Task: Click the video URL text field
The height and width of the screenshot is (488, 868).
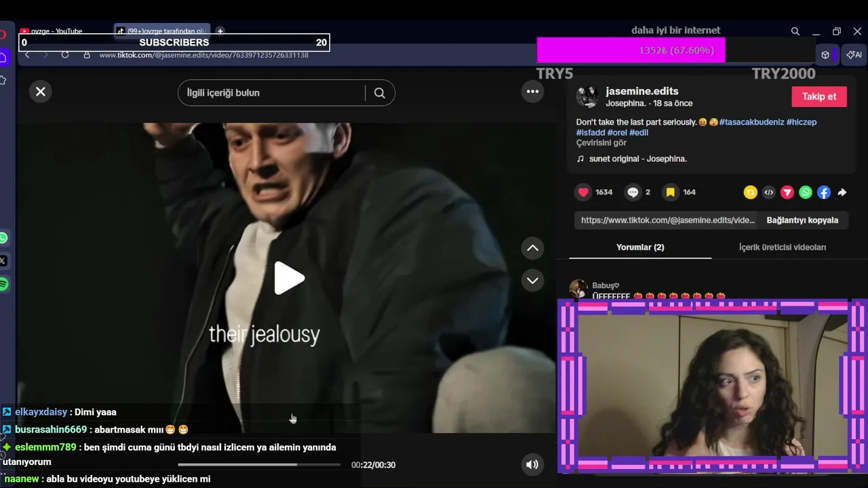Action: [x=667, y=220]
